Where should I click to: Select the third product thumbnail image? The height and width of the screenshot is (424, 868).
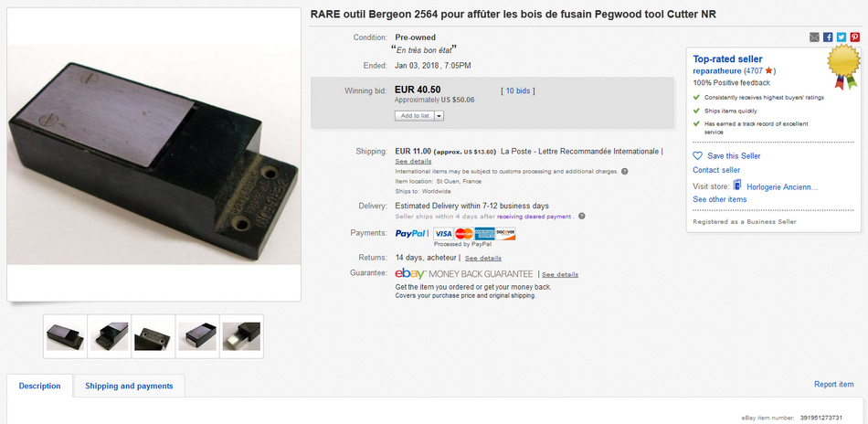pyautogui.click(x=153, y=336)
